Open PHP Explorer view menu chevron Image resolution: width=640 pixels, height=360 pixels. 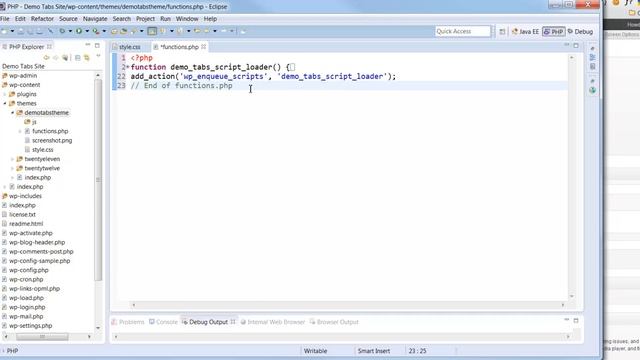click(x=98, y=57)
